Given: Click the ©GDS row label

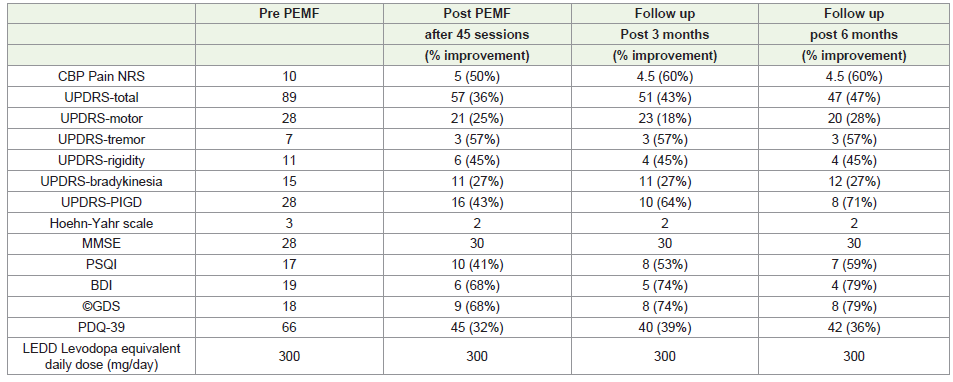Looking at the screenshot, I should coord(100,307).
